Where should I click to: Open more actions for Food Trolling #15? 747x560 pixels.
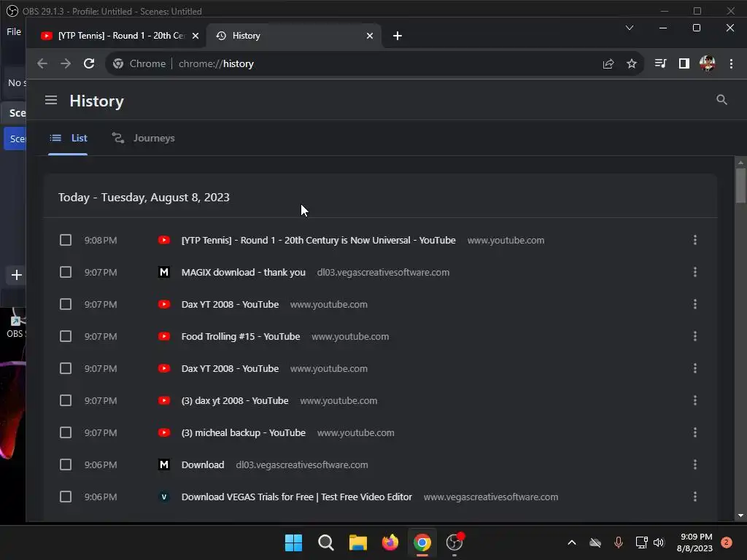tap(694, 336)
